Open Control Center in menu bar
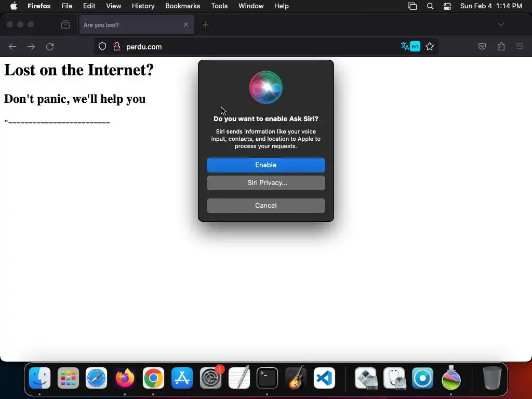 click(x=447, y=6)
